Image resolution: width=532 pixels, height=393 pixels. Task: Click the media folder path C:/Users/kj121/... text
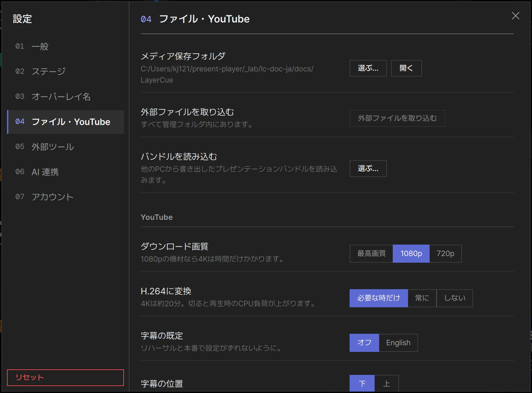pos(227,75)
